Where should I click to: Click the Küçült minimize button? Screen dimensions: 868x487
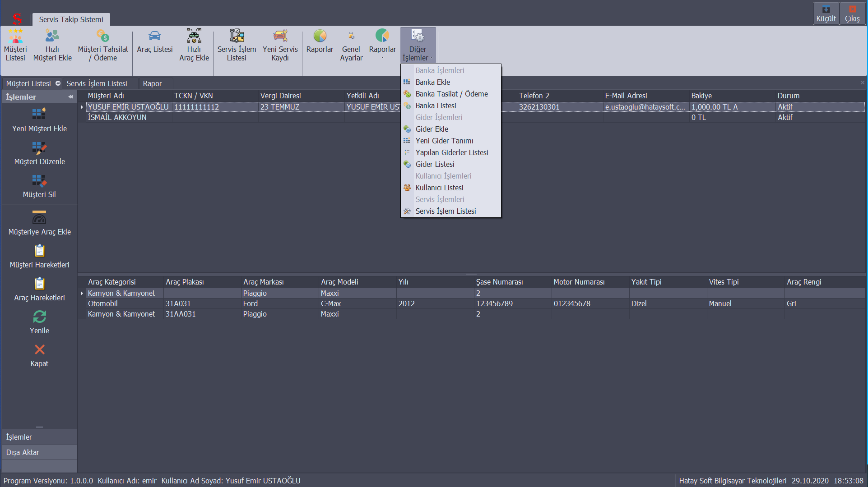[x=826, y=14]
